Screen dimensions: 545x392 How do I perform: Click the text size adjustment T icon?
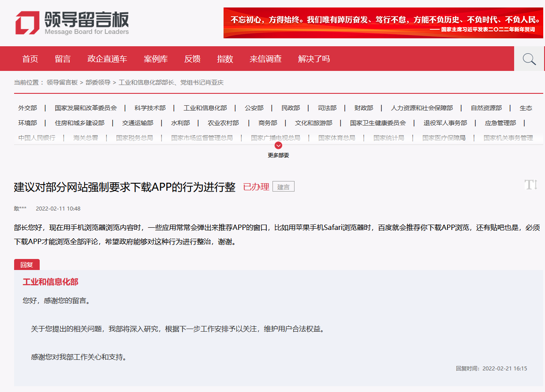531,185
